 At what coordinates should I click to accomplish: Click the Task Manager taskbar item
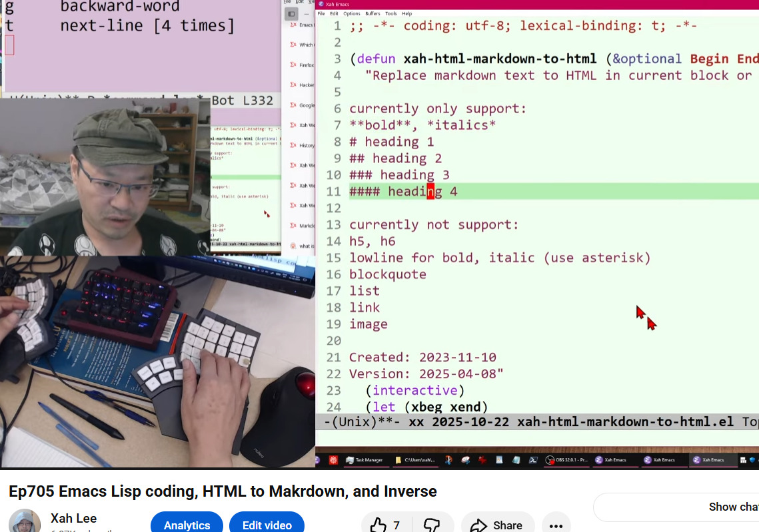[364, 459]
